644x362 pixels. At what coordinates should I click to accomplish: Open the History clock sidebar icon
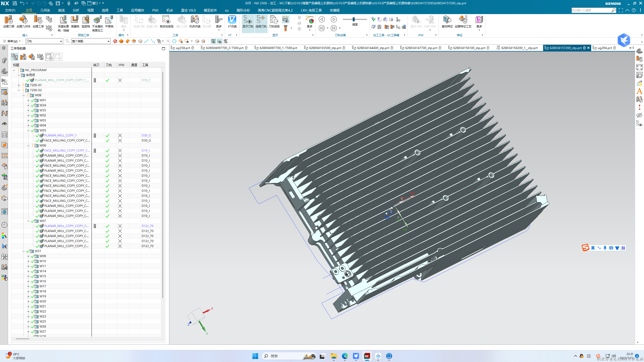pos(5,225)
